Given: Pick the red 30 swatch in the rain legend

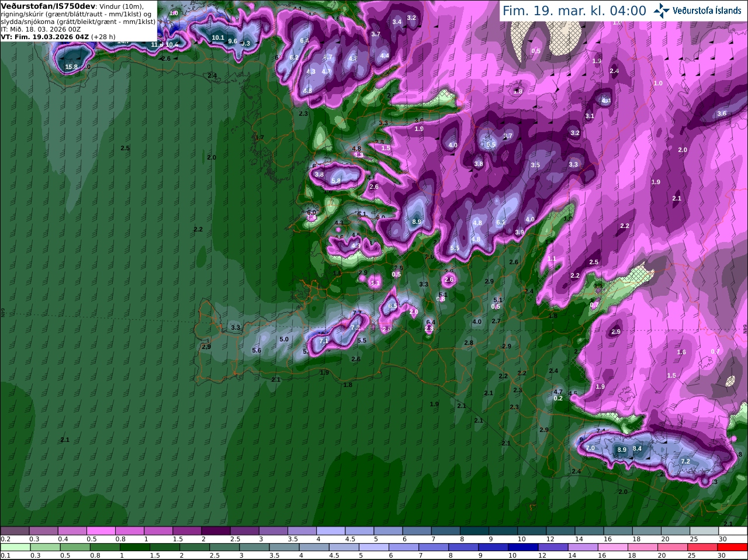Looking at the screenshot, I should [733, 547].
